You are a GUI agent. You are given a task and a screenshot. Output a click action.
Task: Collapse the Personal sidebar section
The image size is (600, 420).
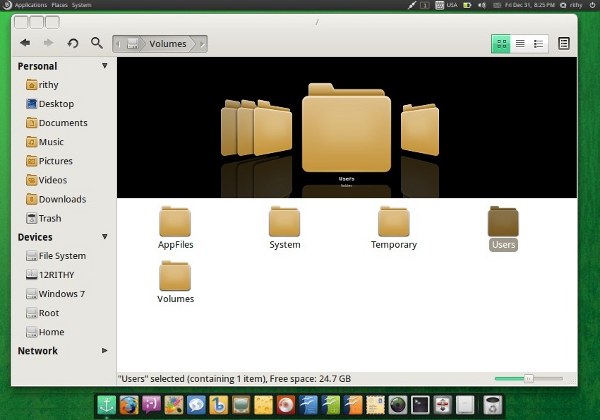pyautogui.click(x=105, y=66)
